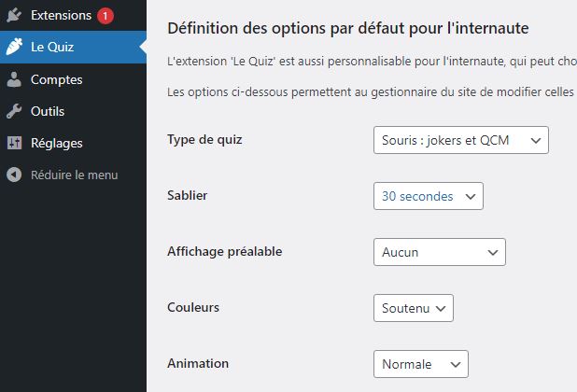Open the Réglages menu
Screen dimensions: 577x392
(x=56, y=144)
